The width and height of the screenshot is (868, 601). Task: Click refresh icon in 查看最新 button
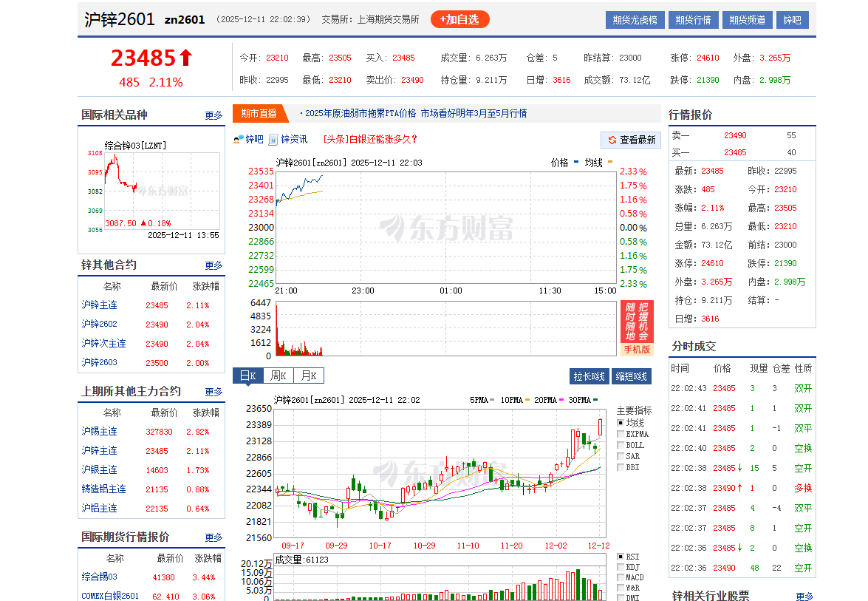(612, 140)
